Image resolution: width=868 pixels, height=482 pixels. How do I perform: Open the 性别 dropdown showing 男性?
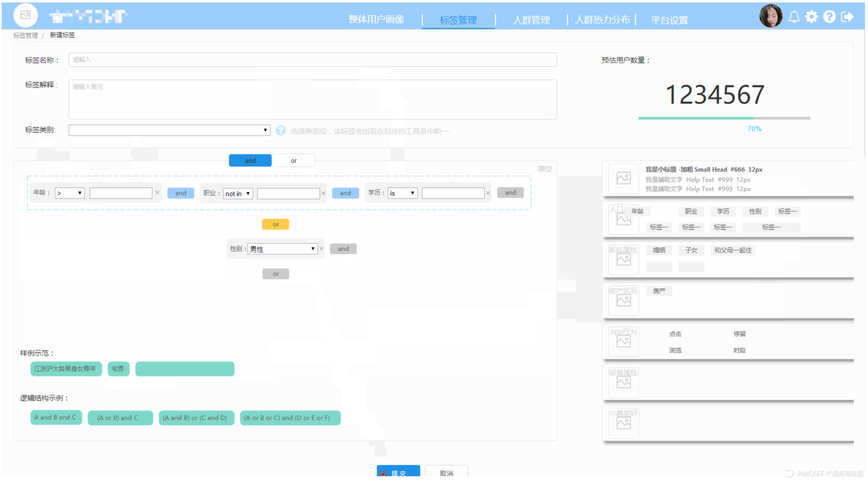pyautogui.click(x=283, y=248)
